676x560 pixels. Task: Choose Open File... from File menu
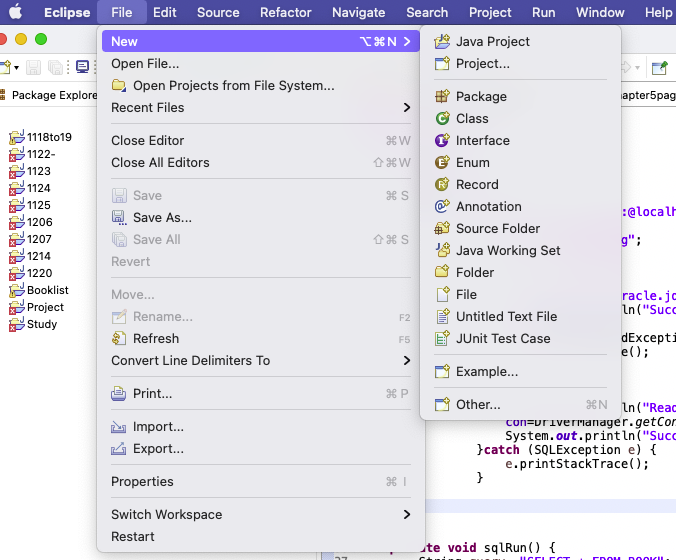coord(260,63)
